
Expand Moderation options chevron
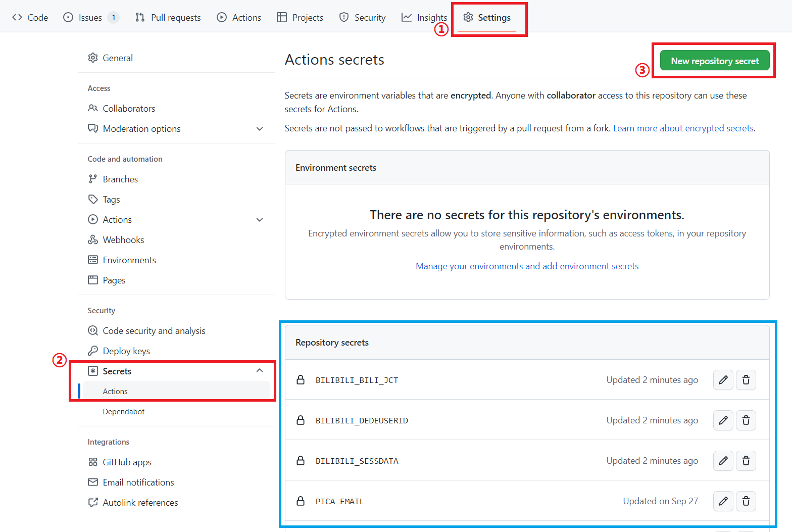pos(260,129)
